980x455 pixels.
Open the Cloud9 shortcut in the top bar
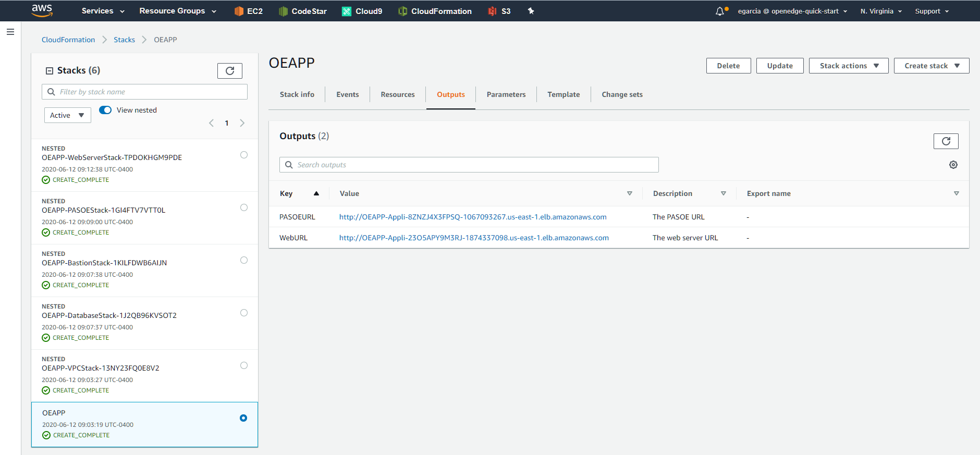362,11
